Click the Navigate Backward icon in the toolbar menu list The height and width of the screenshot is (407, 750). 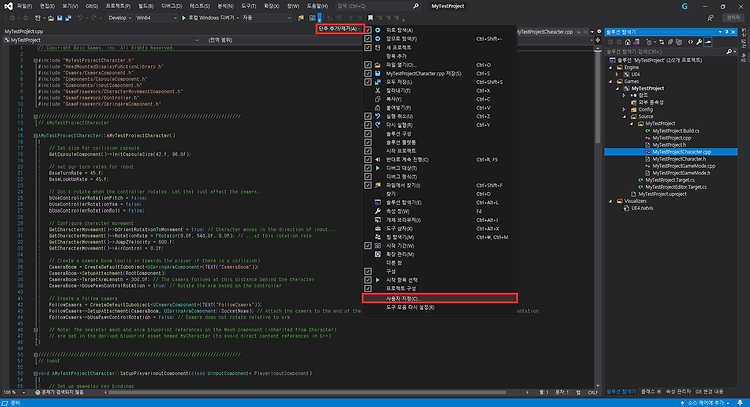(377, 30)
